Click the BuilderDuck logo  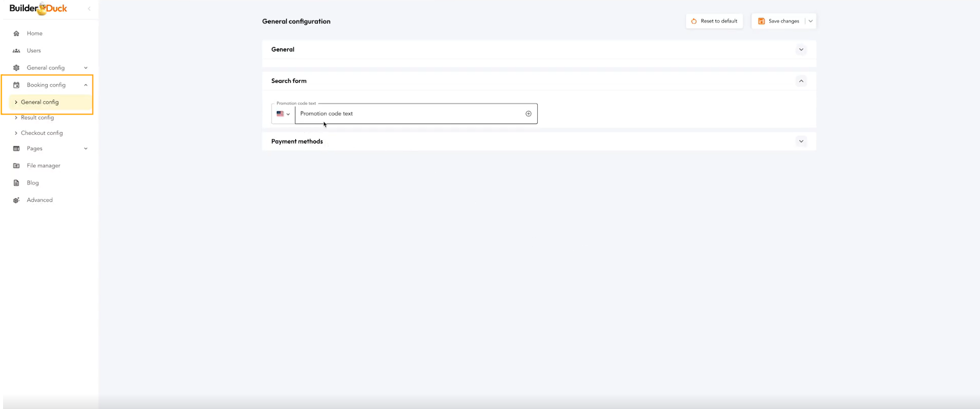click(38, 9)
